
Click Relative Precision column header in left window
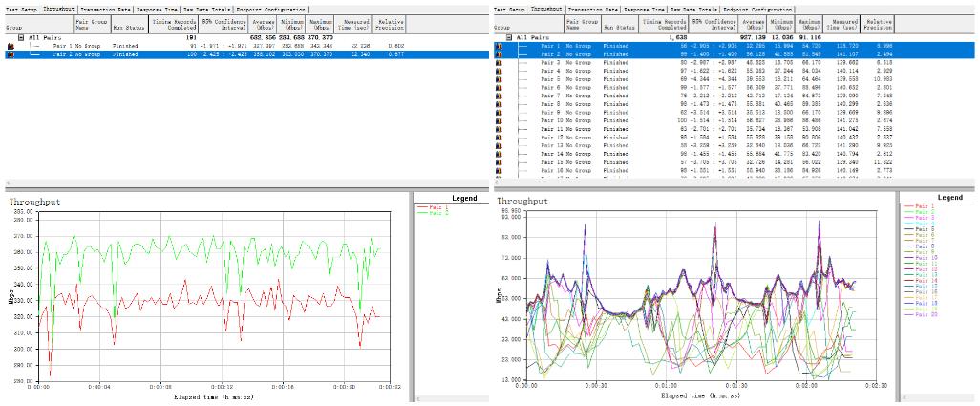pyautogui.click(x=390, y=23)
